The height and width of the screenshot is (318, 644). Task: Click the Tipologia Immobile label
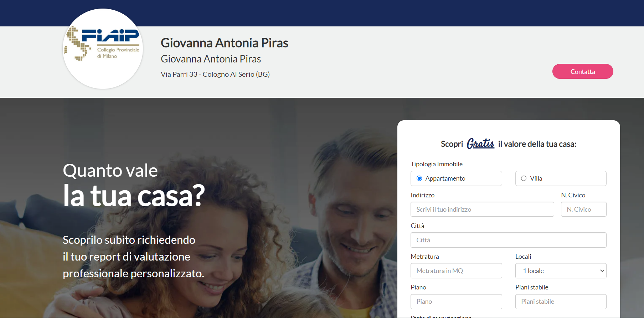click(437, 164)
